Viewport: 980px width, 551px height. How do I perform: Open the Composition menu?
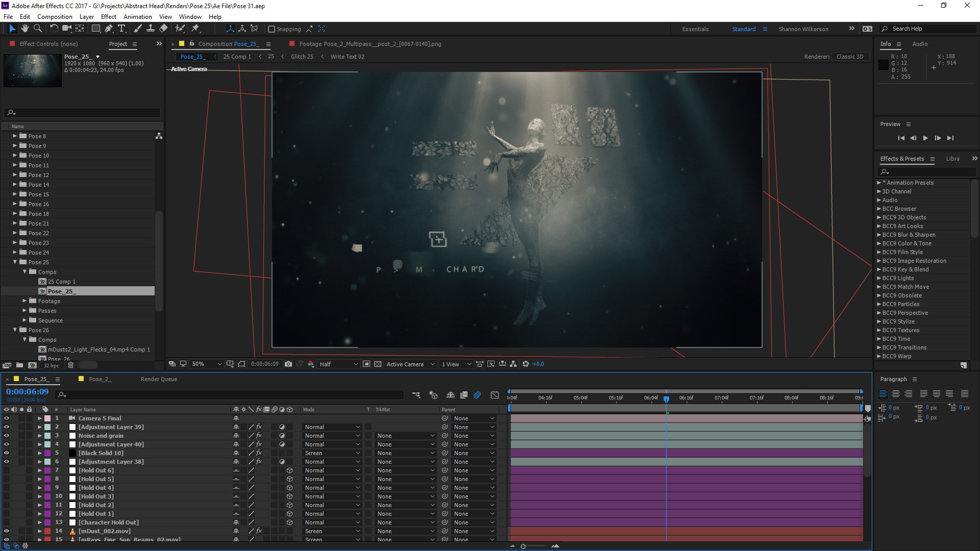pyautogui.click(x=55, y=16)
